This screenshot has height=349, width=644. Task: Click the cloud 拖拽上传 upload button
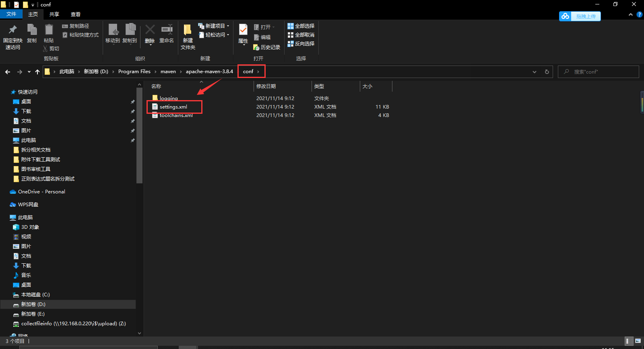coord(580,16)
